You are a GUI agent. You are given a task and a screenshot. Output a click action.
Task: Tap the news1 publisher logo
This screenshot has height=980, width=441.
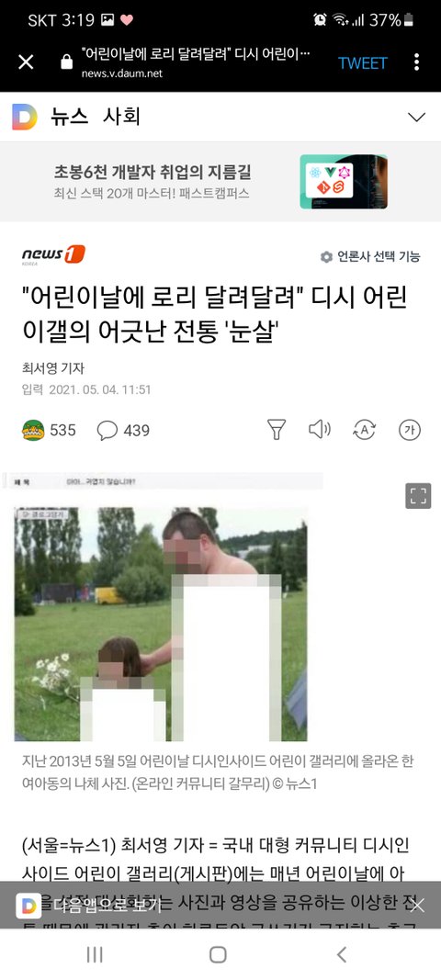click(x=53, y=255)
